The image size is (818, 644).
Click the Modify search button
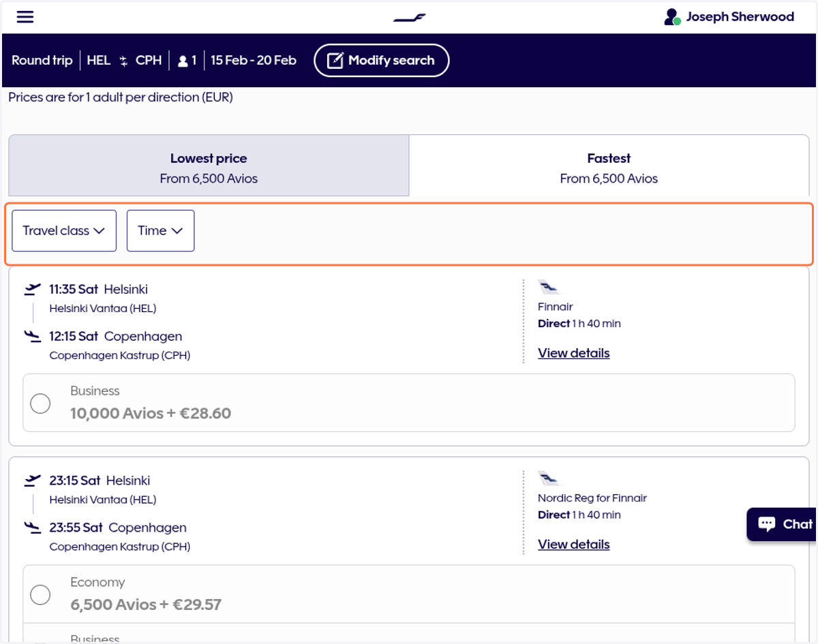pos(382,61)
